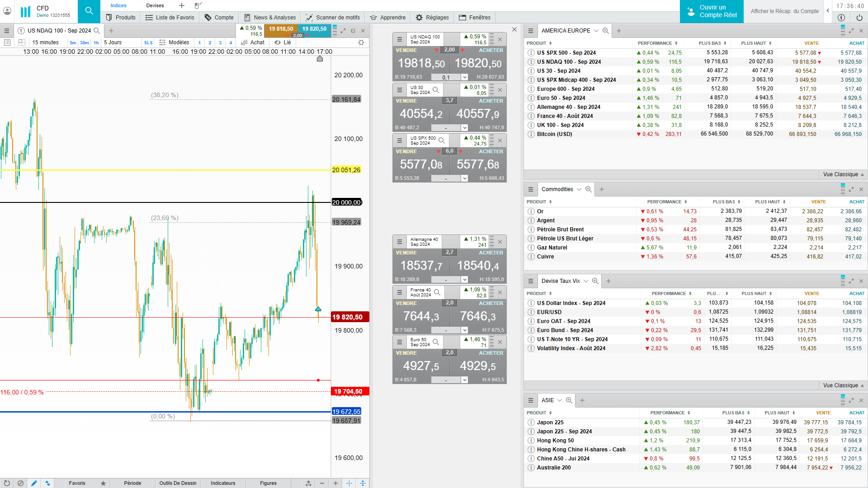
Task: Open the Scanner de motifs menu
Action: click(333, 18)
